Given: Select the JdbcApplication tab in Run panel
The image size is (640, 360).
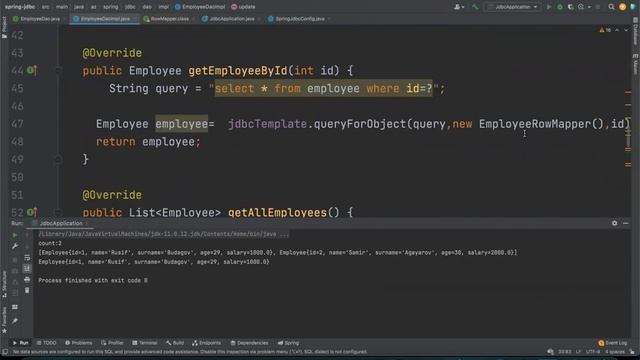Looking at the screenshot, I should (60, 223).
